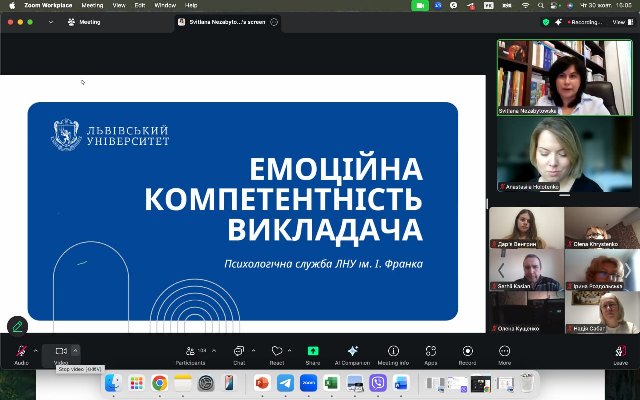This screenshot has height=400, width=640.
Task: Open the Apps icon in the toolbar
Action: point(430,352)
